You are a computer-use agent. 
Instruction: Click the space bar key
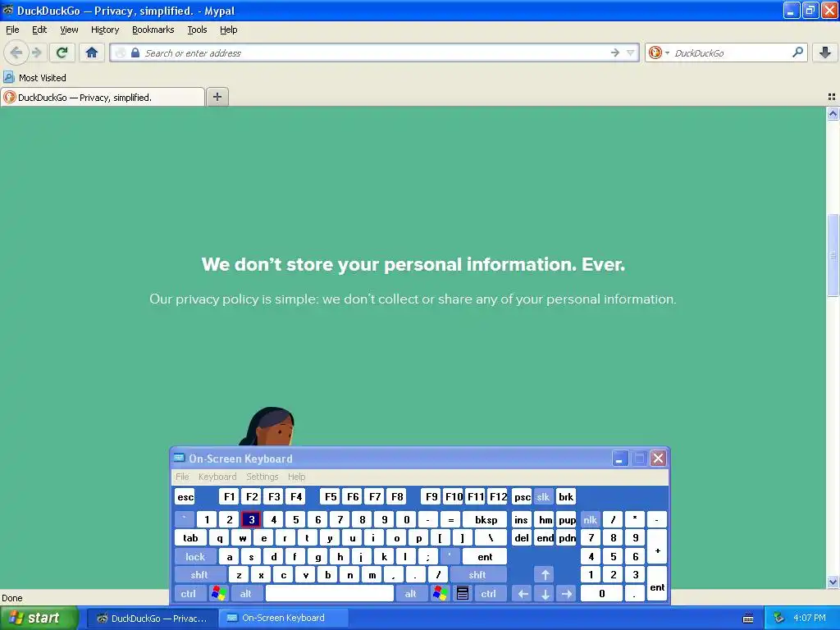[330, 594]
